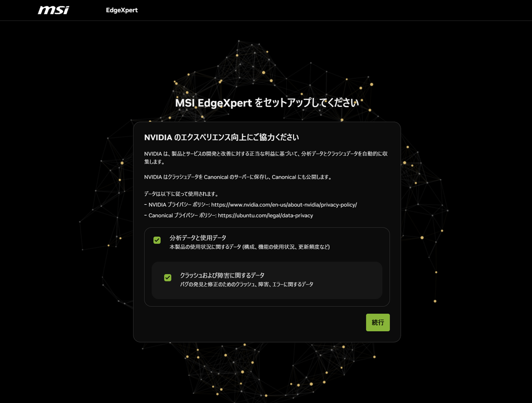This screenshot has height=403, width=532.
Task: Click the クラッシュおよび障害に関するデータ label text
Action: pyautogui.click(x=222, y=275)
